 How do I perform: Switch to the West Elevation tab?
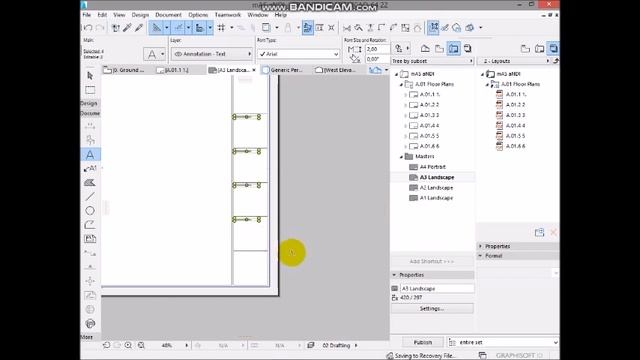pos(336,70)
